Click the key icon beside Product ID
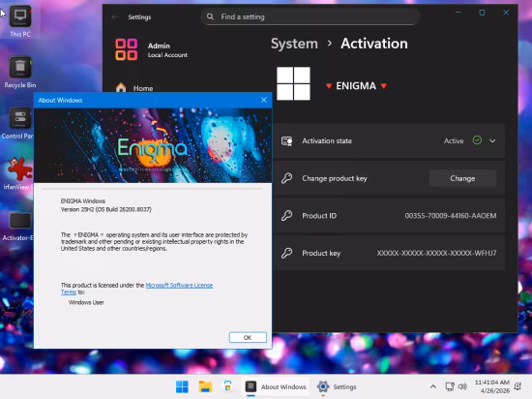 286,216
